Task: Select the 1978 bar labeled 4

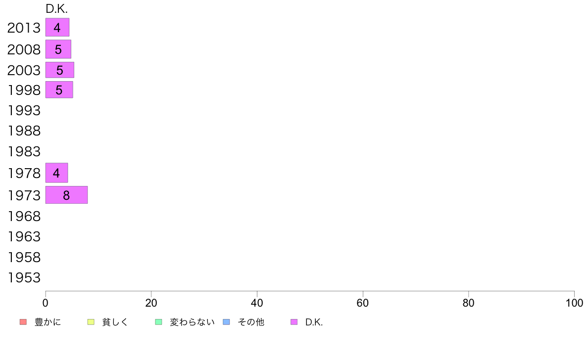Action: pos(56,173)
